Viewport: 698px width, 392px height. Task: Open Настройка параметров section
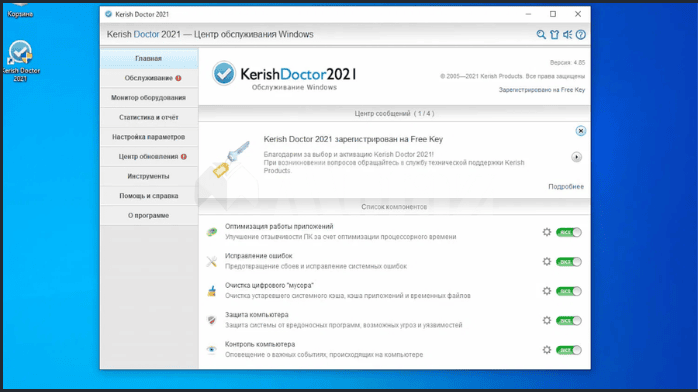(x=149, y=137)
